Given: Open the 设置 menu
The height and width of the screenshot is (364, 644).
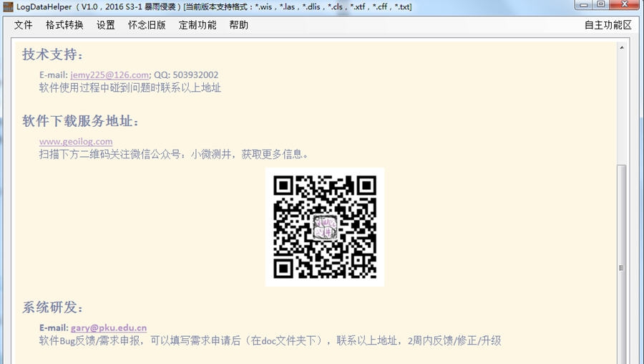Looking at the screenshot, I should [106, 25].
